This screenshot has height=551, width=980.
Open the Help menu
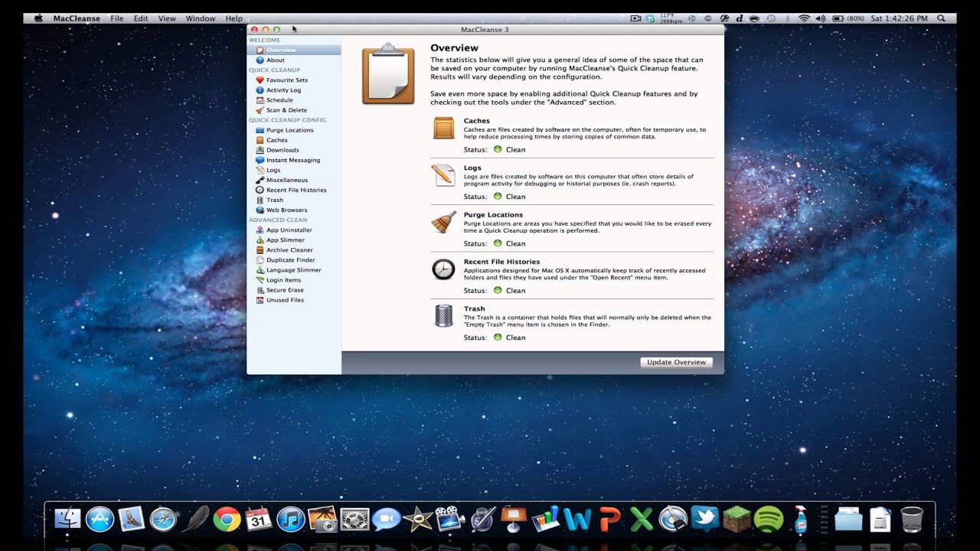[234, 18]
